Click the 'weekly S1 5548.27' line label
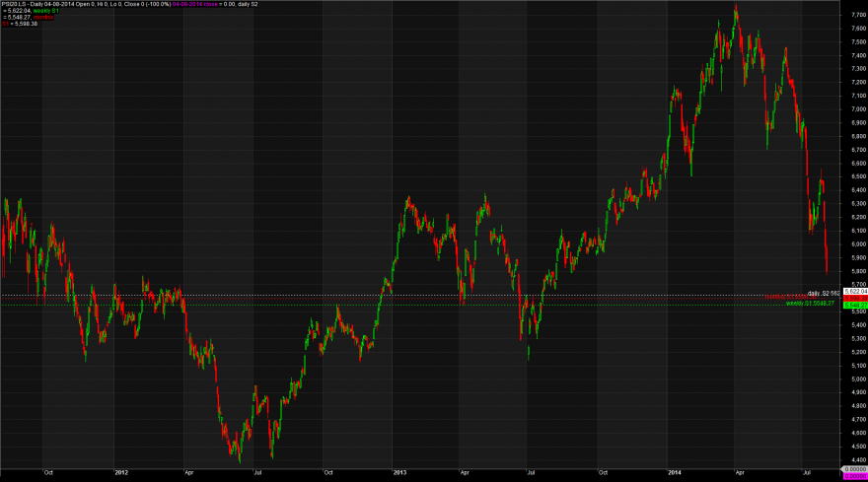 pos(810,304)
